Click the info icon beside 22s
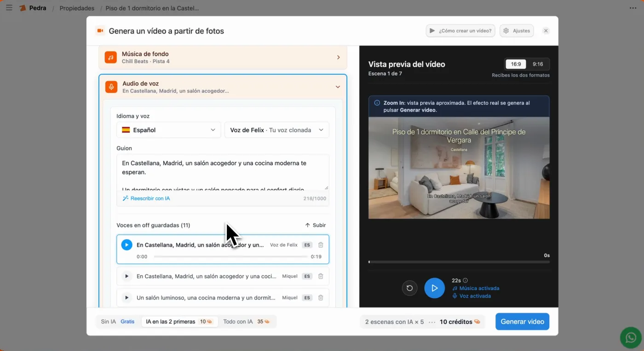The image size is (644, 351). [465, 280]
